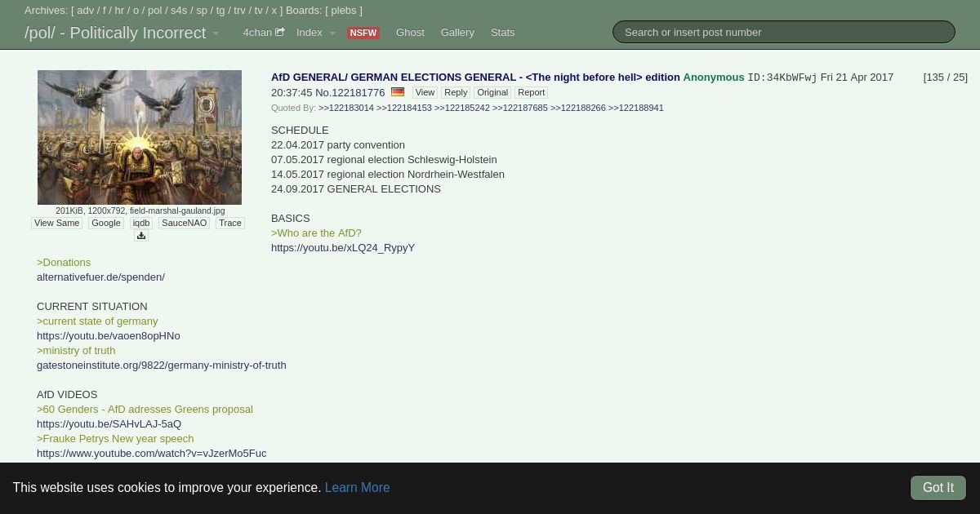Viewport: 980px width, 514px height.
Task: Click the Reply button
Action: coord(456,92)
